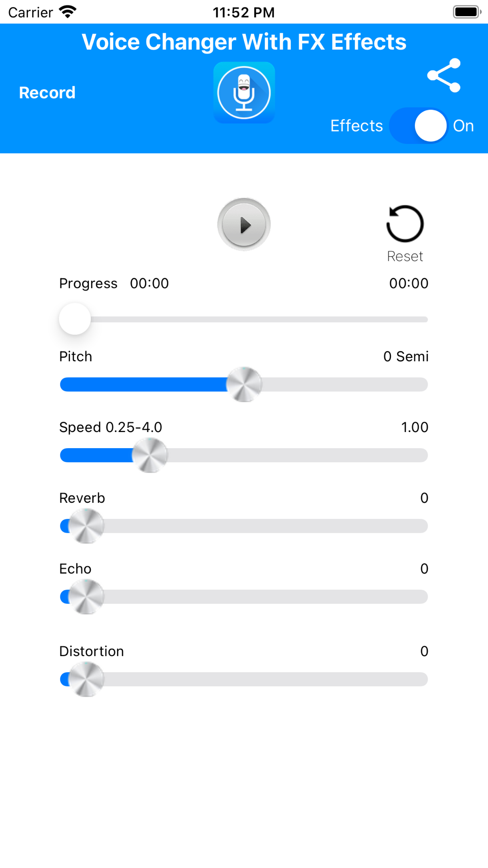Click the Distortion slider knob
The height and width of the screenshot is (868, 488).
[86, 680]
